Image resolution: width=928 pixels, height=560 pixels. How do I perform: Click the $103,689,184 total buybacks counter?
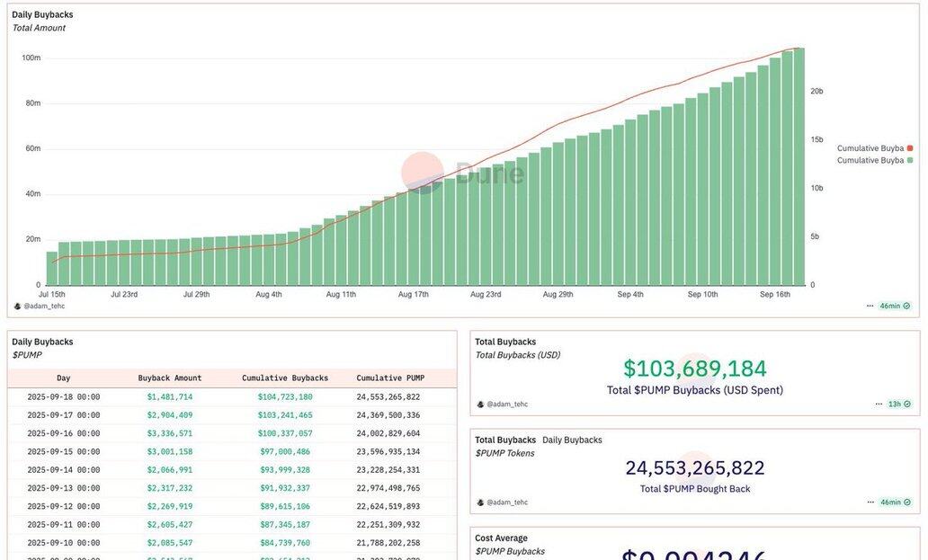click(x=695, y=369)
